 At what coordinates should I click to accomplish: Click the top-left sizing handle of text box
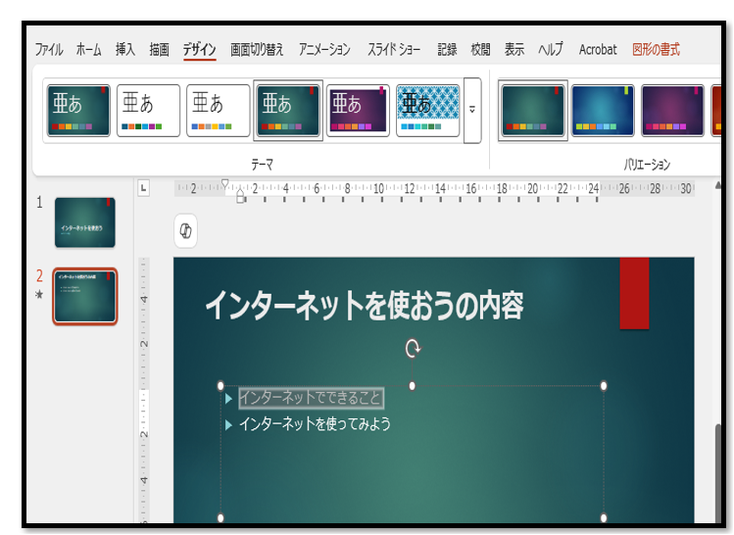click(220, 386)
